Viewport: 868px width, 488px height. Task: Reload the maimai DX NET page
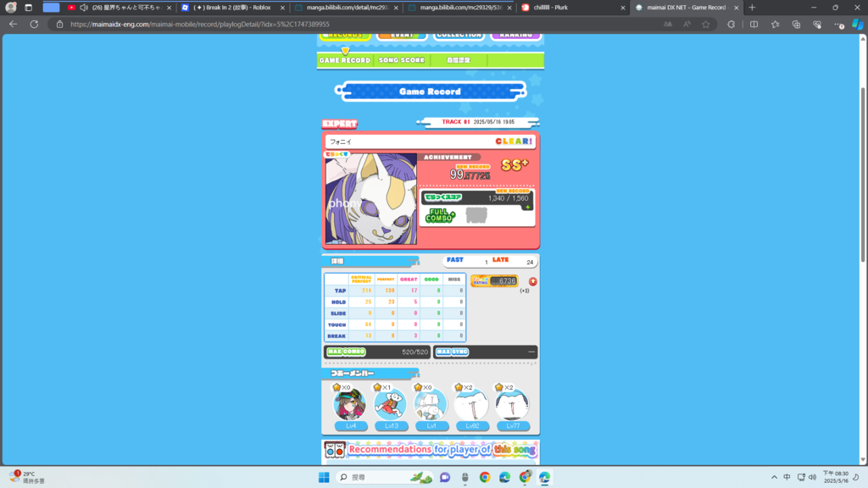click(x=34, y=25)
